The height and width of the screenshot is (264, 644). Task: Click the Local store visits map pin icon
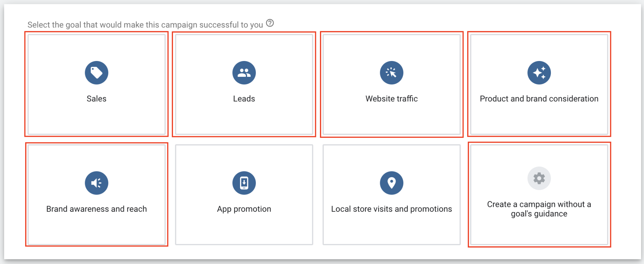pos(391,183)
